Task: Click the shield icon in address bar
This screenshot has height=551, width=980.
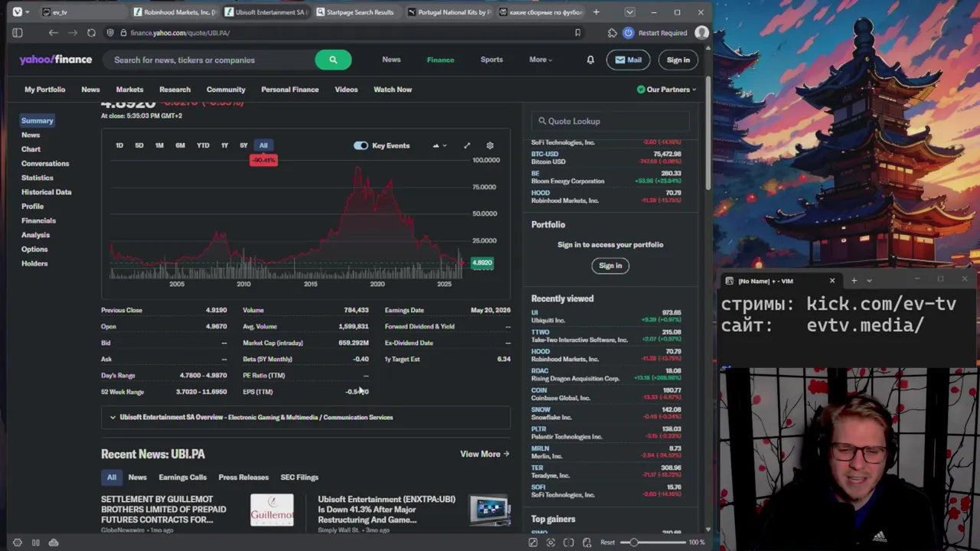Action: coord(112,33)
